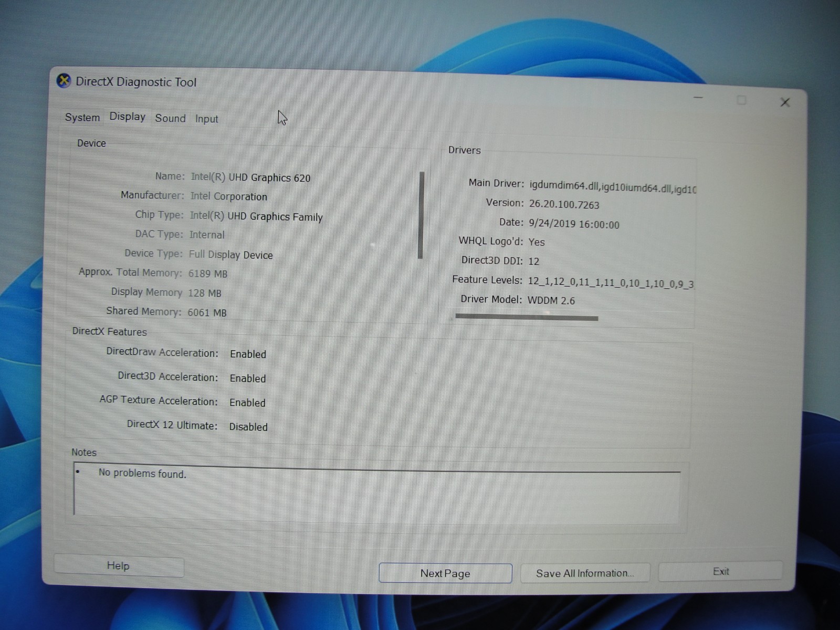Click the No problems found note

point(142,473)
